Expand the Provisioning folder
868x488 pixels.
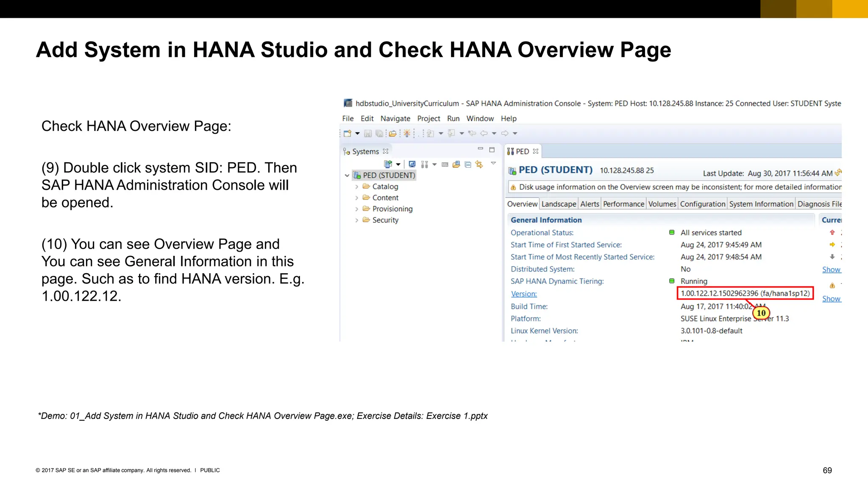coord(357,209)
